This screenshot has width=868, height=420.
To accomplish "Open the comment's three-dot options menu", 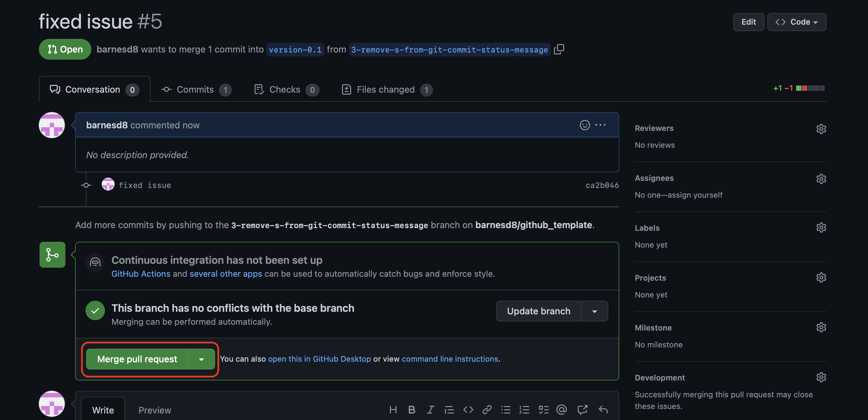I will (x=600, y=125).
